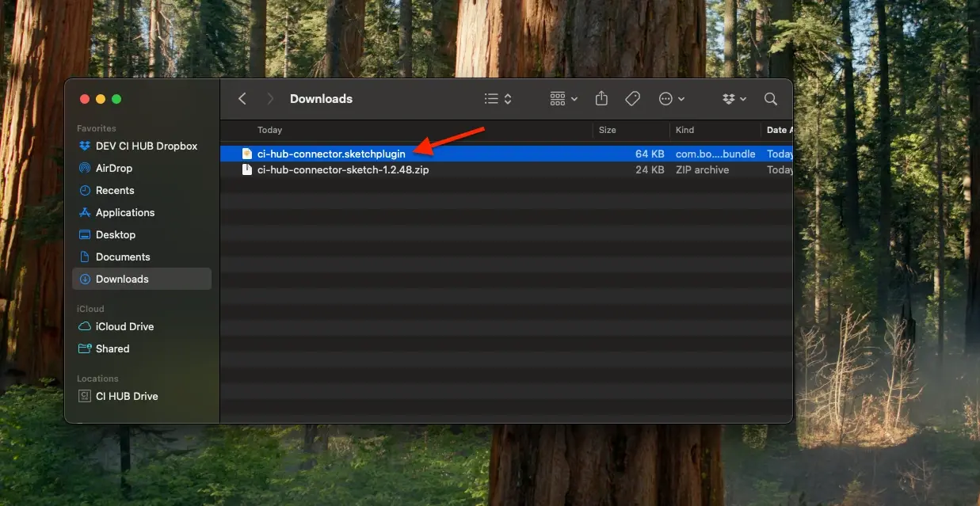Click the Favorites section header

point(97,128)
